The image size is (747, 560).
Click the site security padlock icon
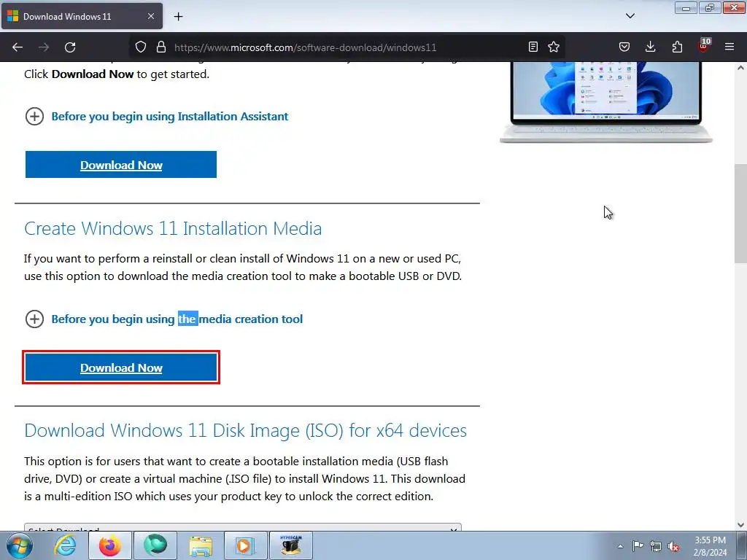coord(161,47)
